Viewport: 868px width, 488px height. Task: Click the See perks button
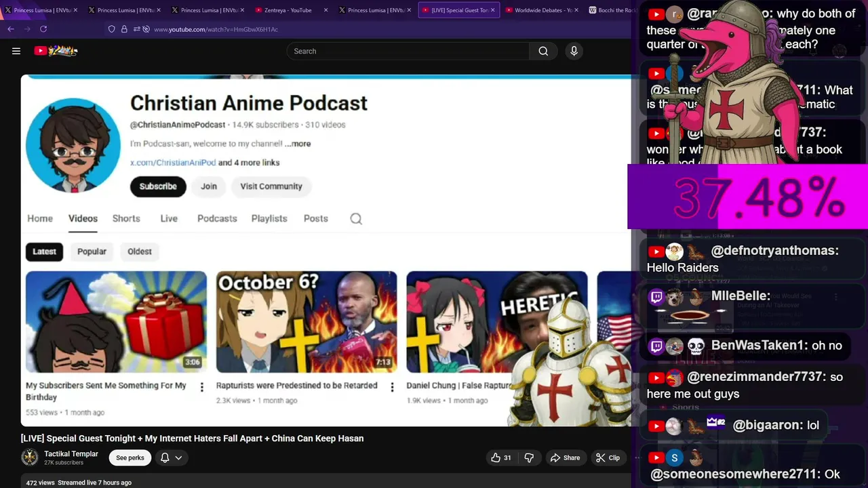tap(130, 457)
